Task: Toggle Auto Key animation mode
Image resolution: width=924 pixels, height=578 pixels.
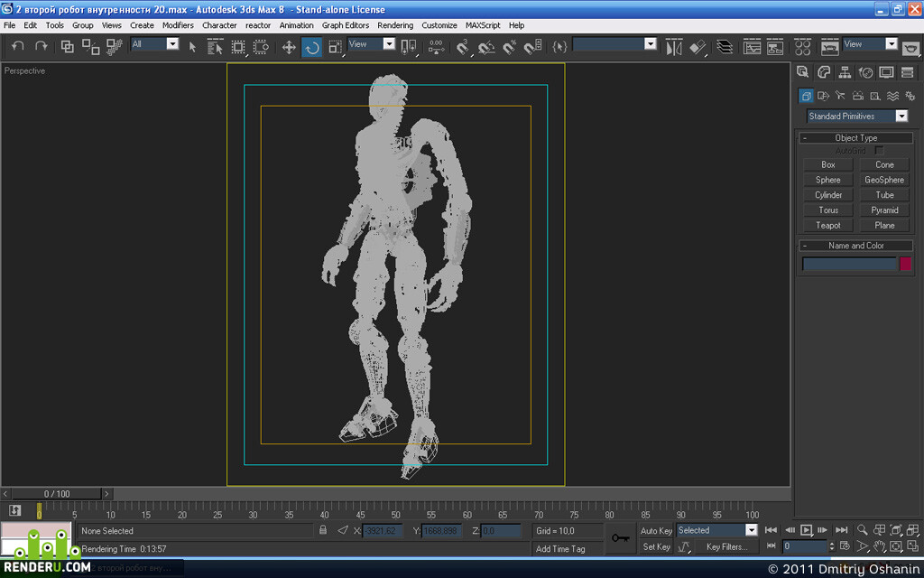Action: (656, 531)
